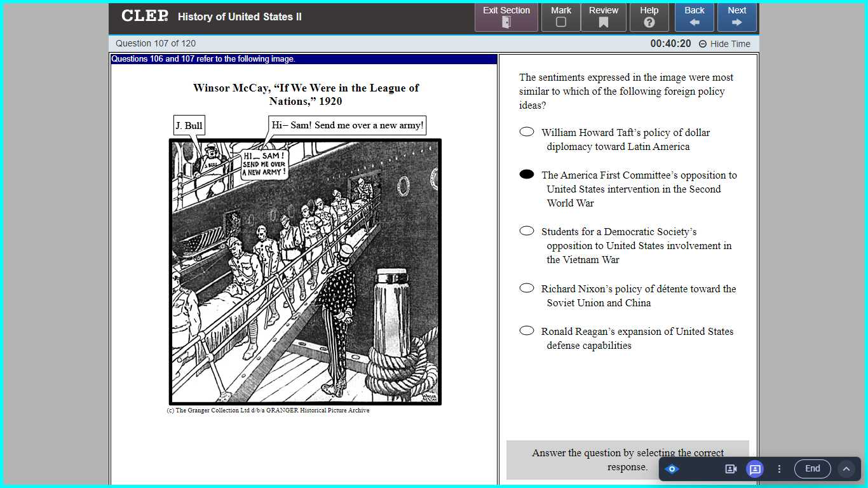Click the End button to leave meeting
This screenshot has height=488, width=868.
pyautogui.click(x=812, y=468)
